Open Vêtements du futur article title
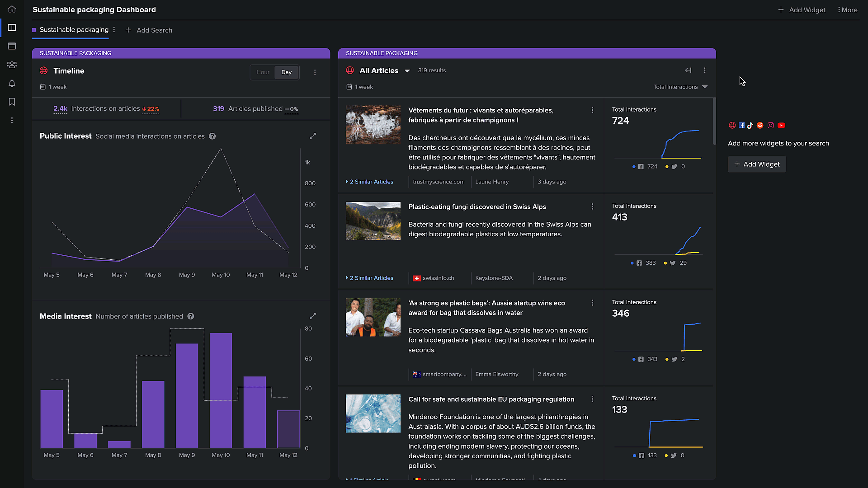This screenshot has width=868, height=488. [x=481, y=115]
